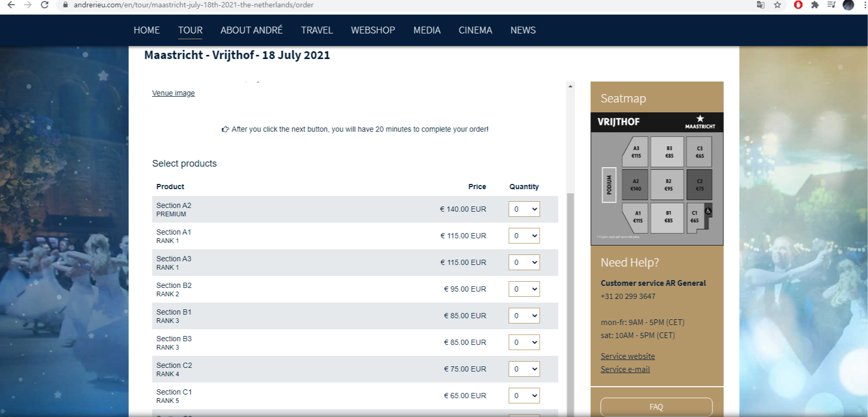Open the WEBSHOP menu item

point(373,30)
